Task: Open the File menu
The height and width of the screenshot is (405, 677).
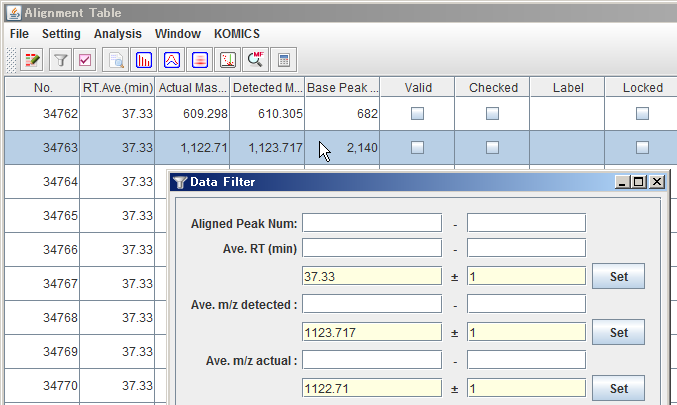Action: (x=19, y=34)
